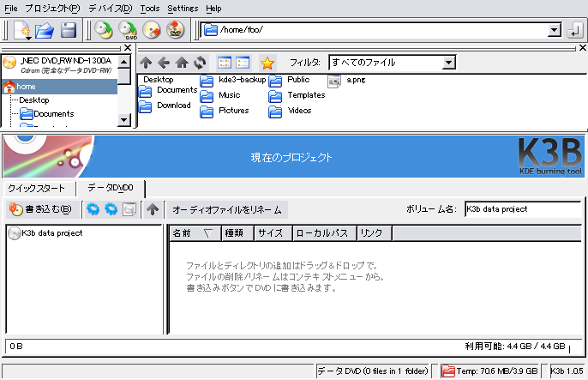588x380 pixels.
Task: Click the home folder navigation icon
Action: (x=181, y=63)
